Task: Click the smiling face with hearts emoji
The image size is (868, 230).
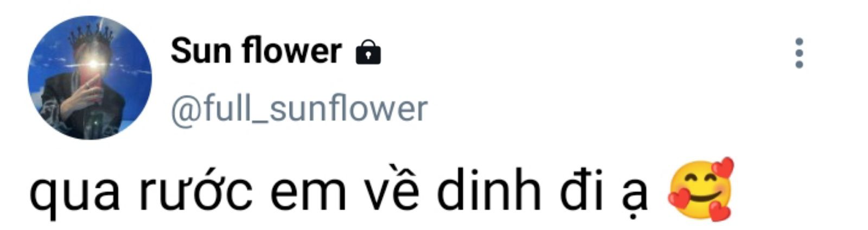Action: click(700, 189)
